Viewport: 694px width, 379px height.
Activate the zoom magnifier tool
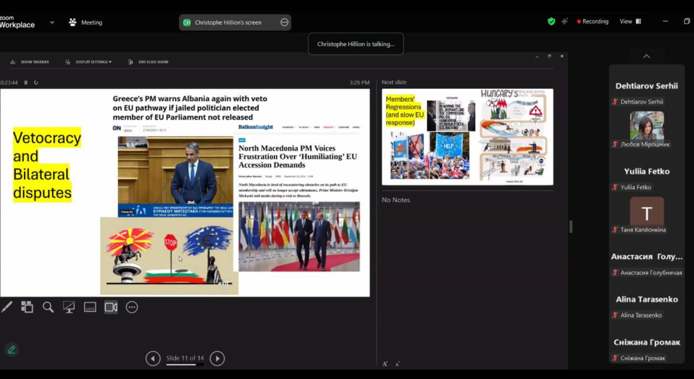click(x=48, y=307)
